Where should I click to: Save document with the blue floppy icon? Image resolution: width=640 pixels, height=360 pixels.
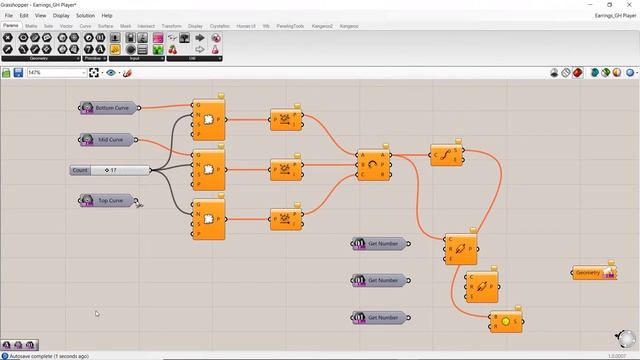coord(18,73)
